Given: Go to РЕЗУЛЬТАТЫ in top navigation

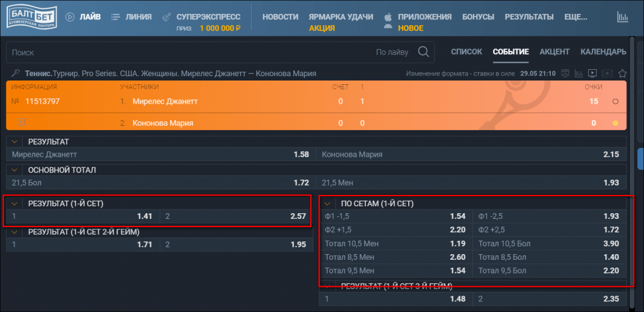Looking at the screenshot, I should 529,17.
